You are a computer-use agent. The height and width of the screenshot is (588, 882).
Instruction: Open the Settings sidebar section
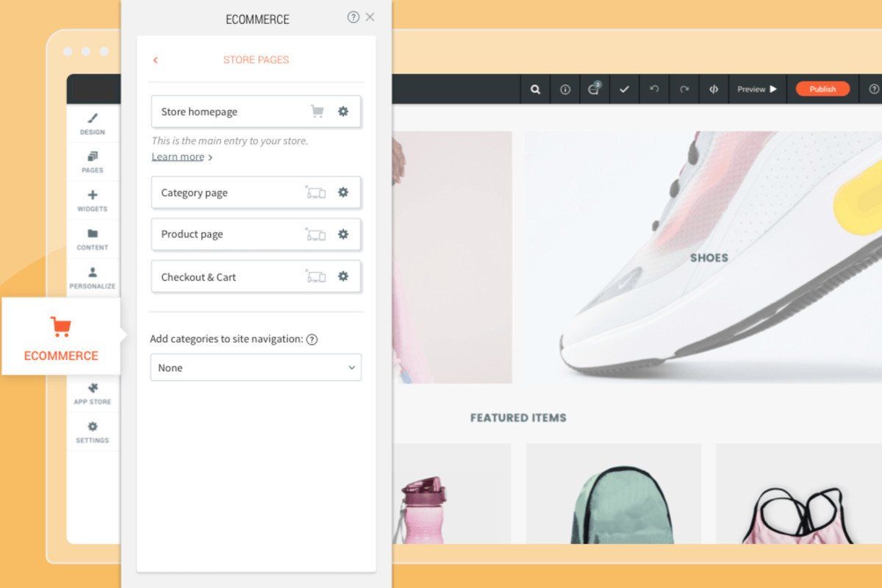point(93,432)
